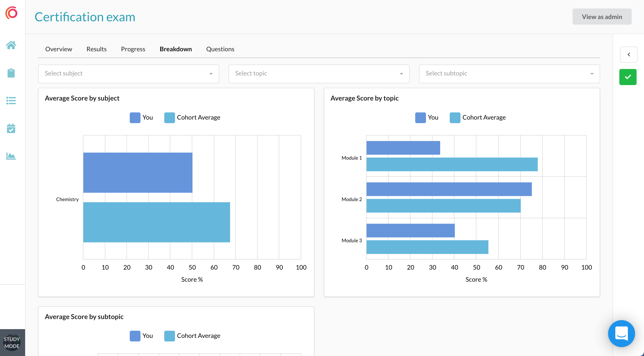Click the Module 2 axis label
644x356 pixels.
[x=352, y=199]
